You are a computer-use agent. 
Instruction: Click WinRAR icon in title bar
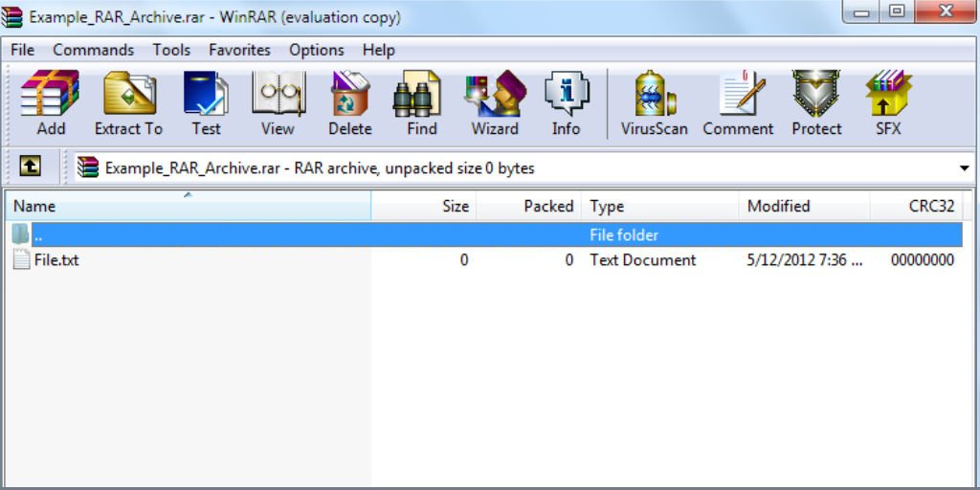[x=11, y=17]
